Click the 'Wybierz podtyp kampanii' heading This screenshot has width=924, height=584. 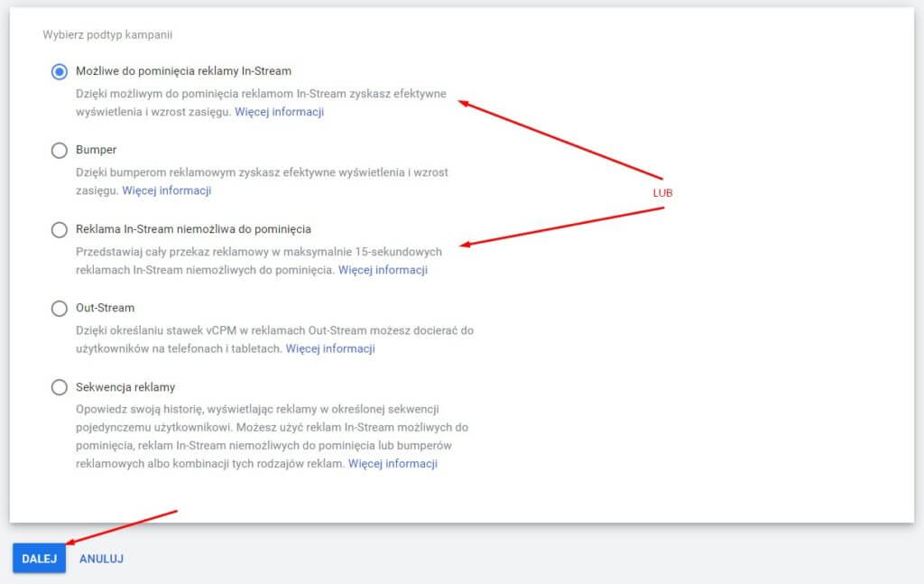point(107,35)
